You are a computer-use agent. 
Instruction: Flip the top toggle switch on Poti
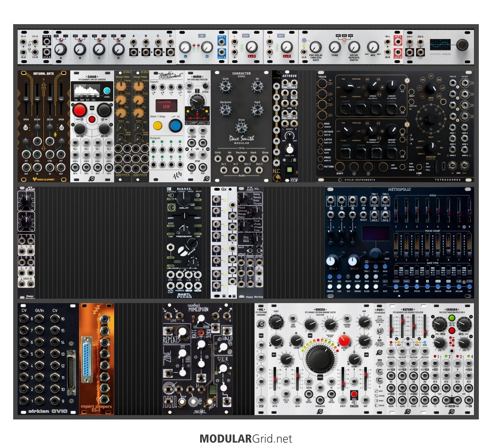(x=380, y=331)
